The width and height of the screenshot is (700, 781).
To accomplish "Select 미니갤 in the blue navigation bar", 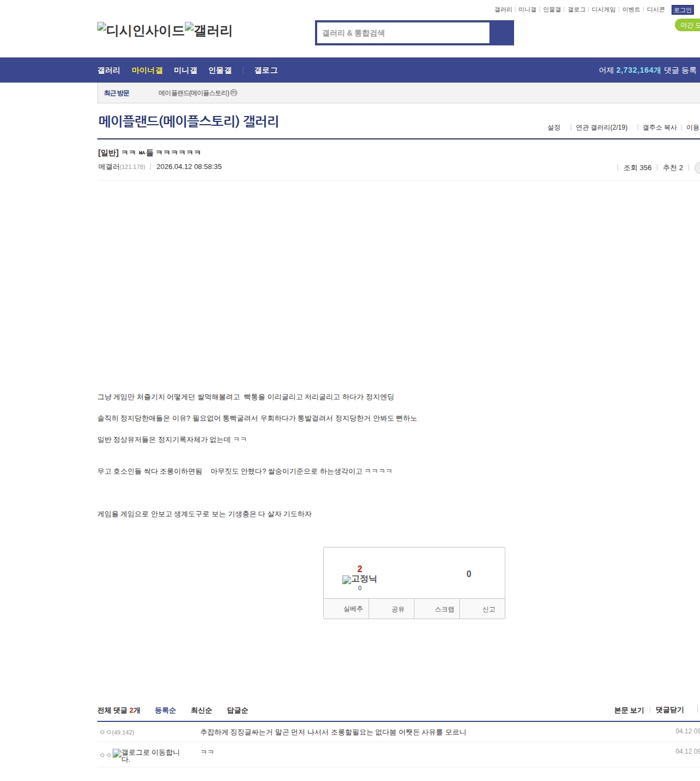I will click(185, 70).
